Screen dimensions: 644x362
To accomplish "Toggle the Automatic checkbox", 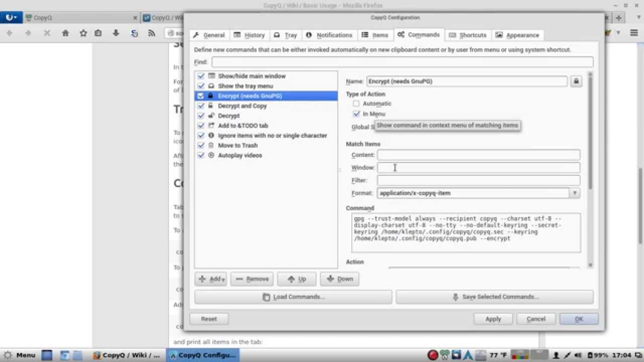I will 356,104.
